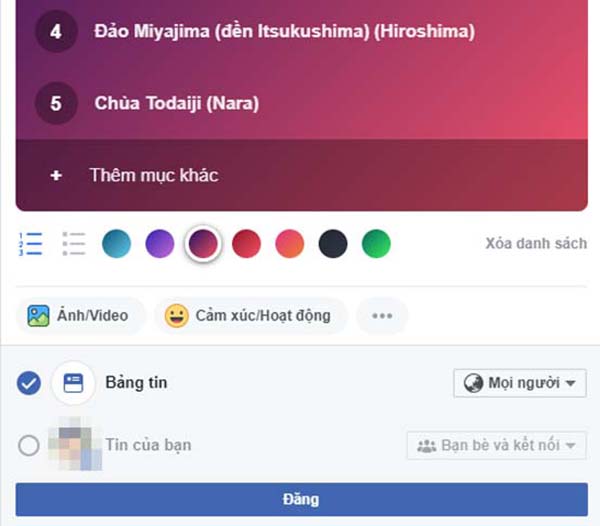Click the blue Đăng post button

(x=302, y=500)
